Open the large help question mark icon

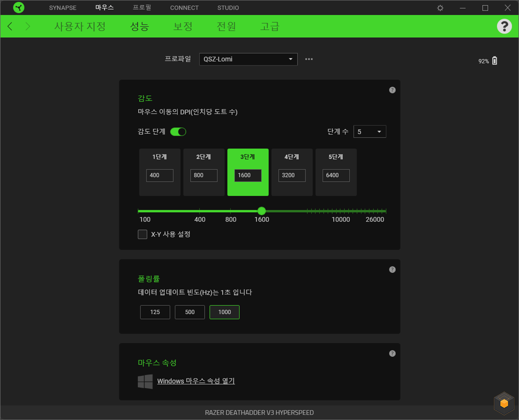click(504, 26)
